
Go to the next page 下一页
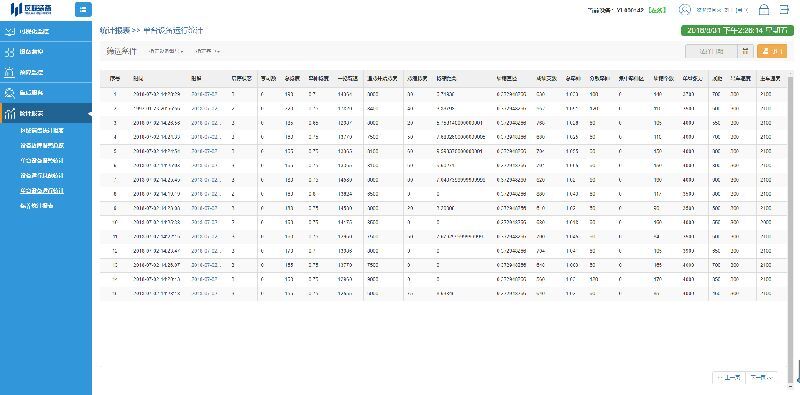pos(762,378)
